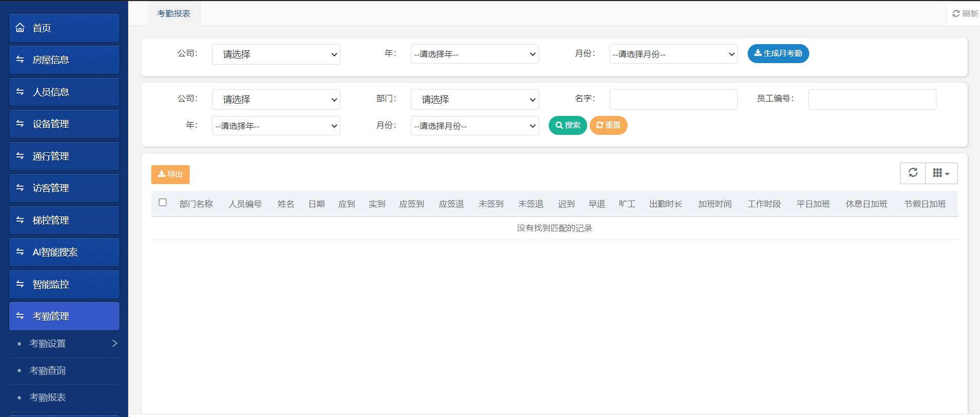Click the 刷新 refresh icon at top right
The width and height of the screenshot is (980, 417).
[x=956, y=14]
